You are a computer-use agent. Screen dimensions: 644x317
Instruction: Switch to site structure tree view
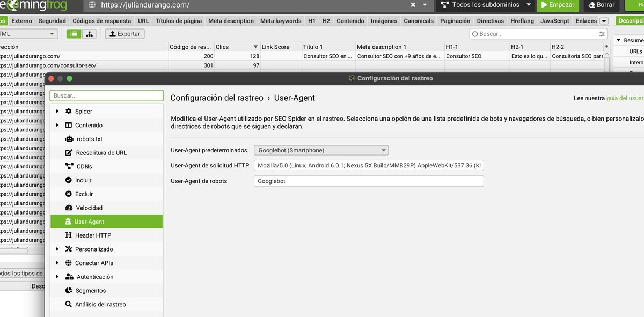(x=89, y=33)
